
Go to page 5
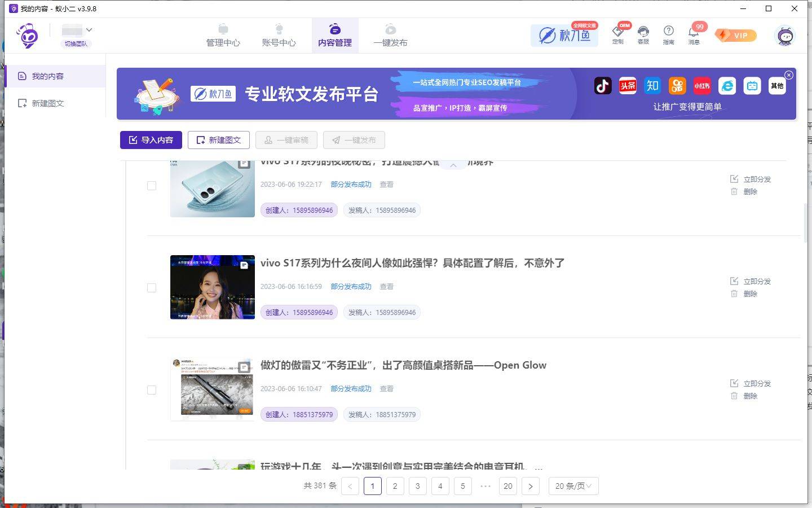pos(463,486)
